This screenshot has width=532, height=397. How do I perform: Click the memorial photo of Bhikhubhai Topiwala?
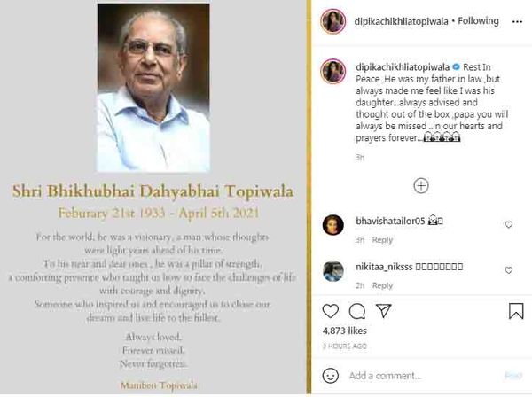[x=153, y=88]
